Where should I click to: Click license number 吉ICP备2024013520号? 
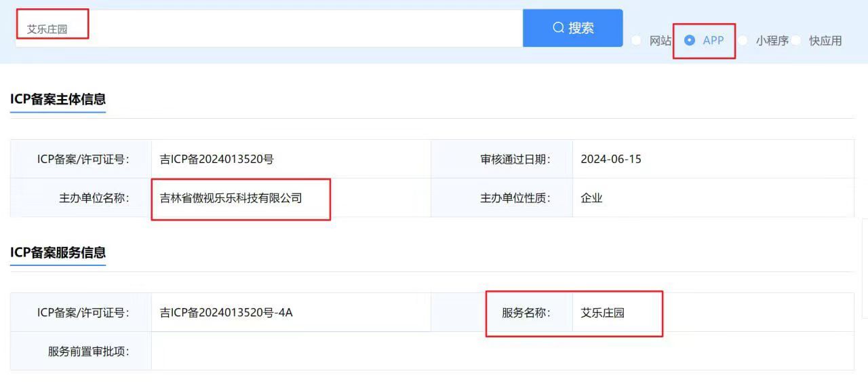(x=216, y=159)
